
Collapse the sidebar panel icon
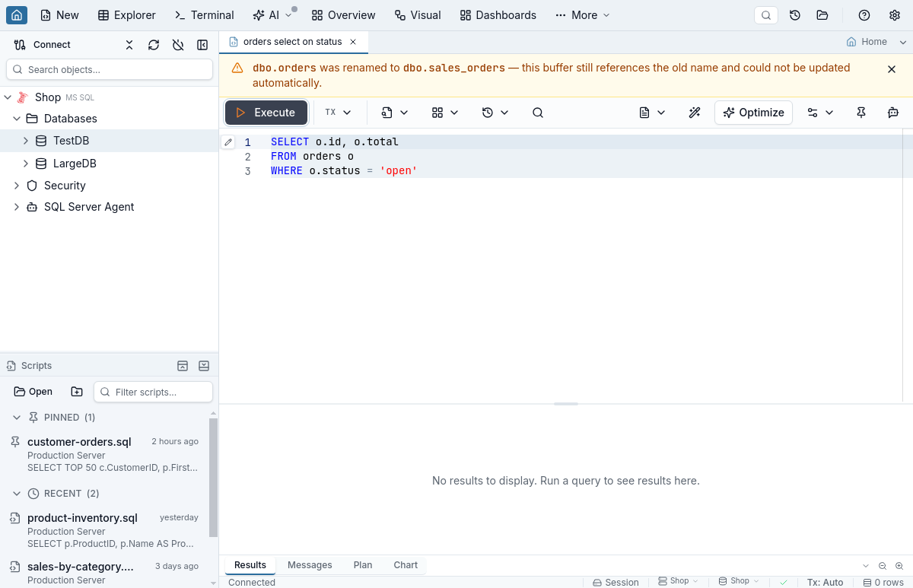point(202,45)
